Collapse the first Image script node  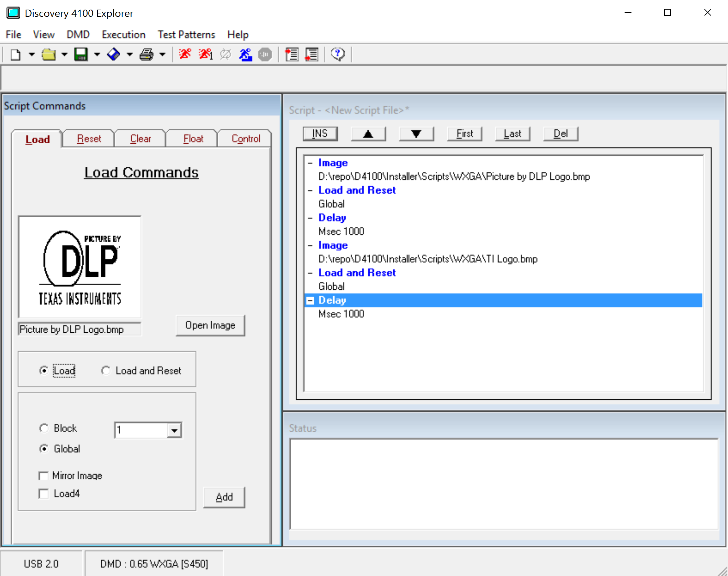[x=310, y=163]
